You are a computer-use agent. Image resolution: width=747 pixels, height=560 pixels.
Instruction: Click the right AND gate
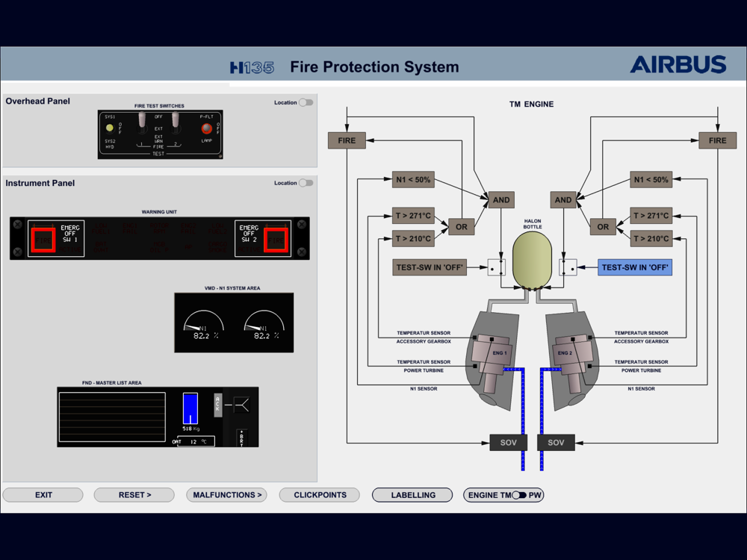(563, 200)
